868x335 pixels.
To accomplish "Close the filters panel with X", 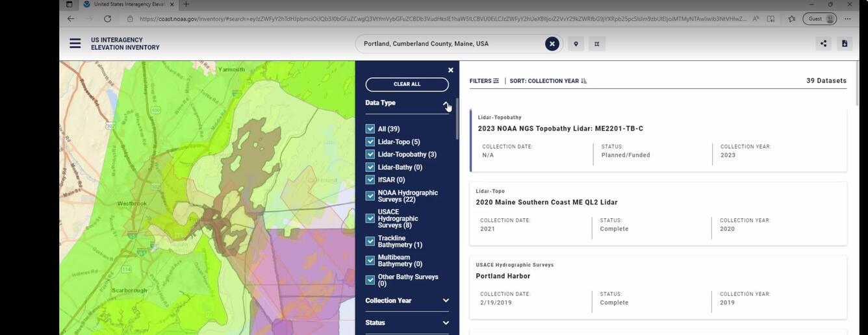I will [451, 70].
